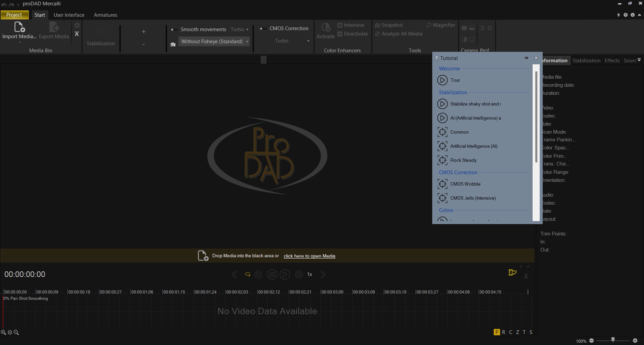Switch to the Armatures tab

point(105,15)
